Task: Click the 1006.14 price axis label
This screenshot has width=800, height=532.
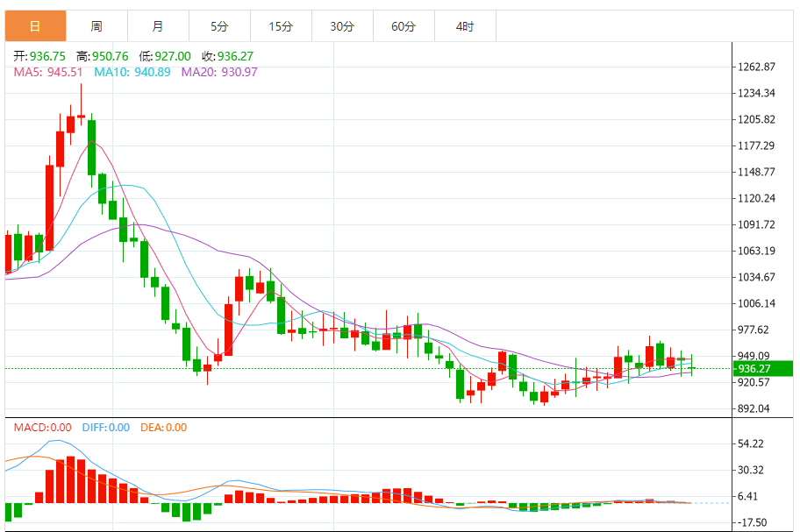Action: point(756,303)
